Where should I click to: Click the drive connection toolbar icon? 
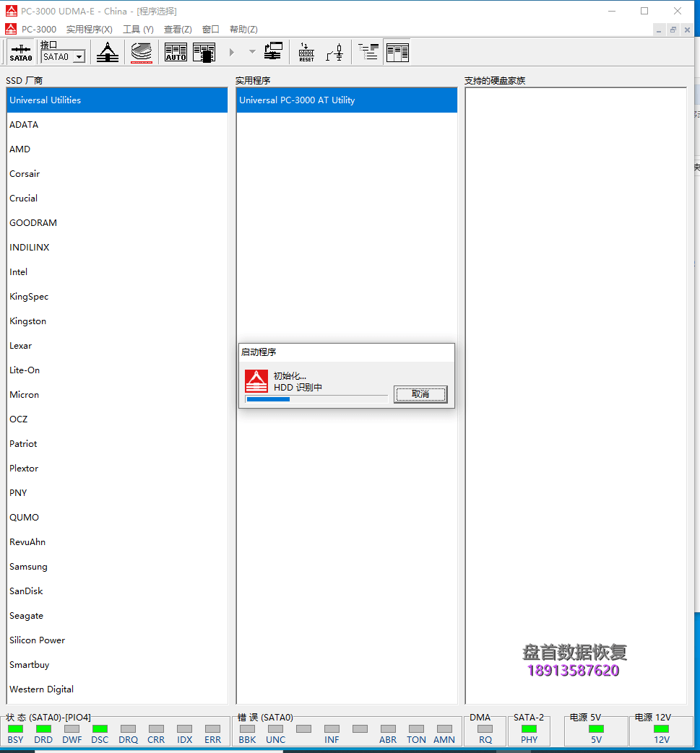point(273,52)
